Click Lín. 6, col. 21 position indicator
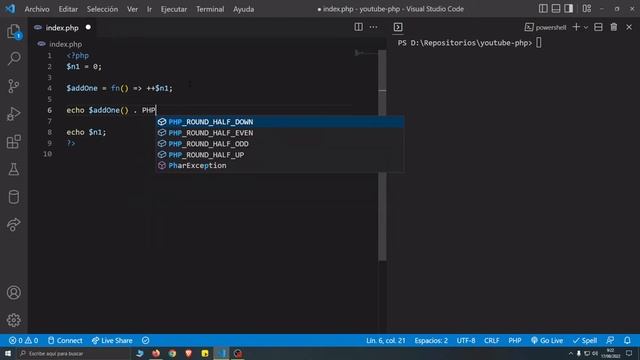The height and width of the screenshot is (360, 640). (386, 340)
